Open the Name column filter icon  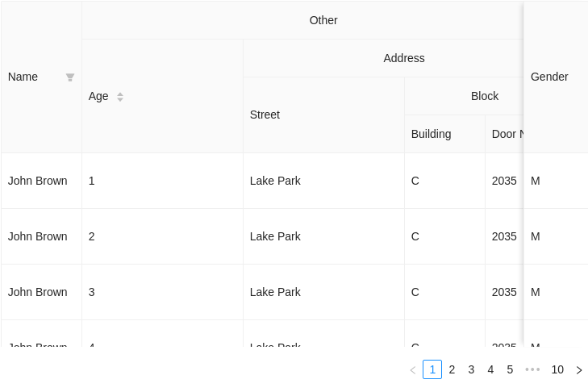pos(69,77)
